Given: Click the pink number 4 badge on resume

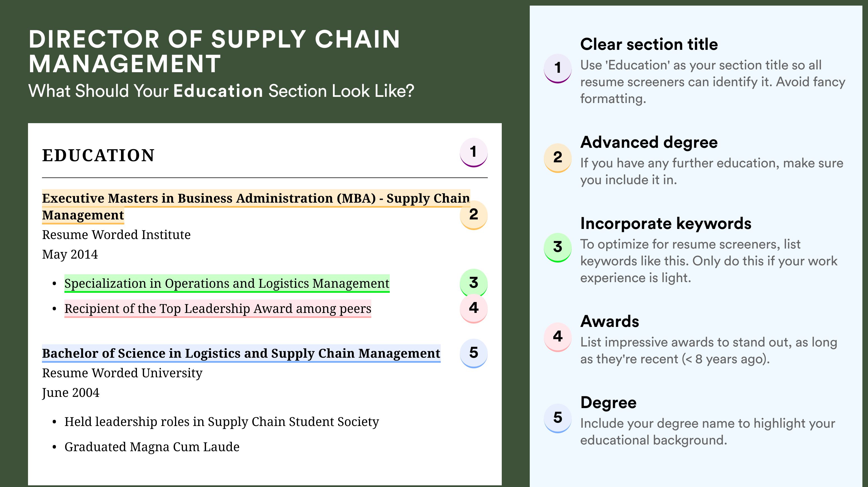Looking at the screenshot, I should [473, 308].
